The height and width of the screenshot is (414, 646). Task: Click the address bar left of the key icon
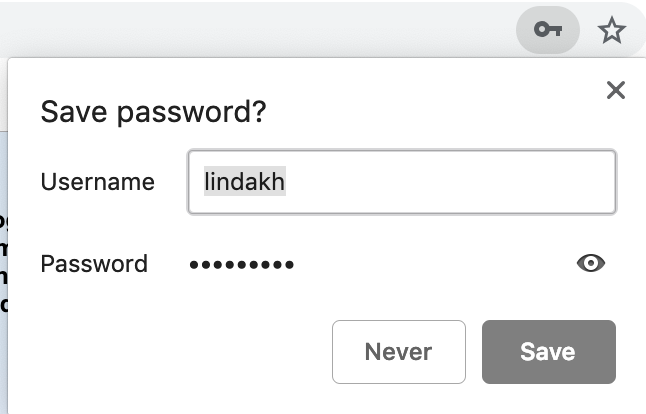250,31
